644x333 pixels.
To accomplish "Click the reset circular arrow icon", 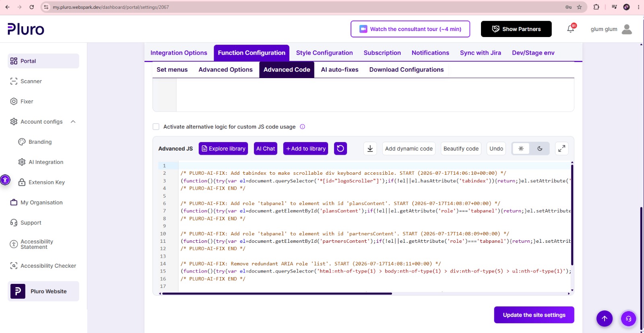I will point(341,149).
